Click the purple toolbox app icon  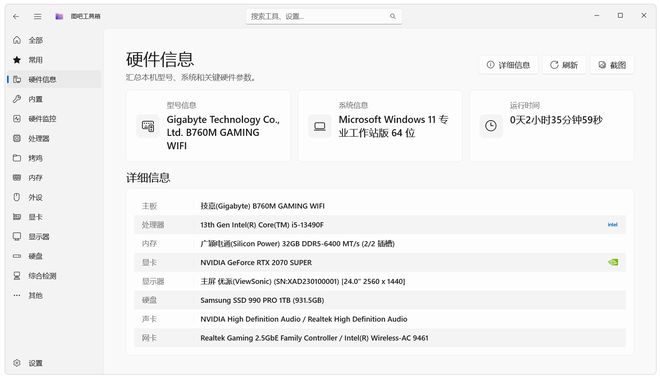59,16
